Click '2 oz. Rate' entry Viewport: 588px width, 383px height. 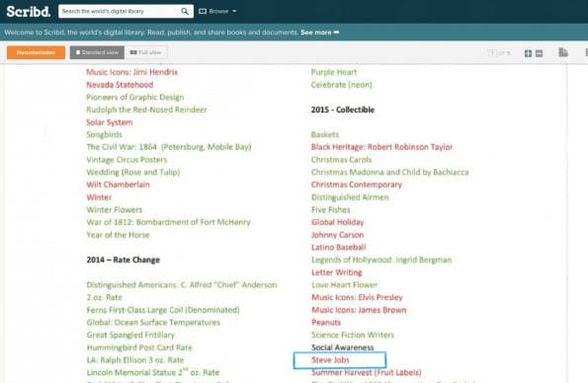pyautogui.click(x=104, y=297)
